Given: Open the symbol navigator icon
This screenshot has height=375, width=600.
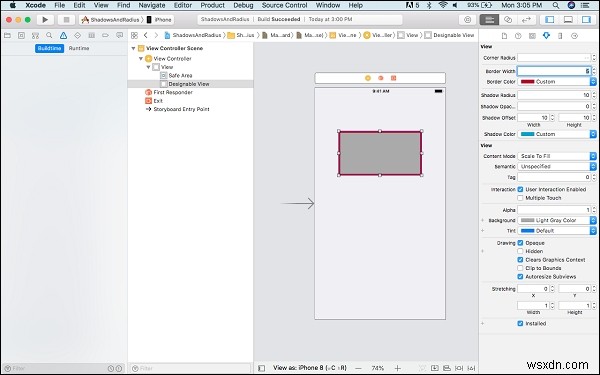Looking at the screenshot, I should click(36, 35).
